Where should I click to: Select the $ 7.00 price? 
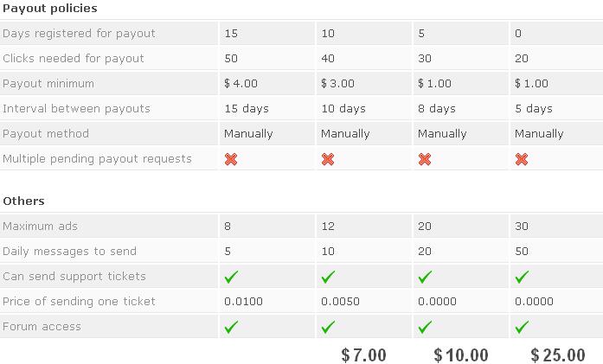click(363, 355)
